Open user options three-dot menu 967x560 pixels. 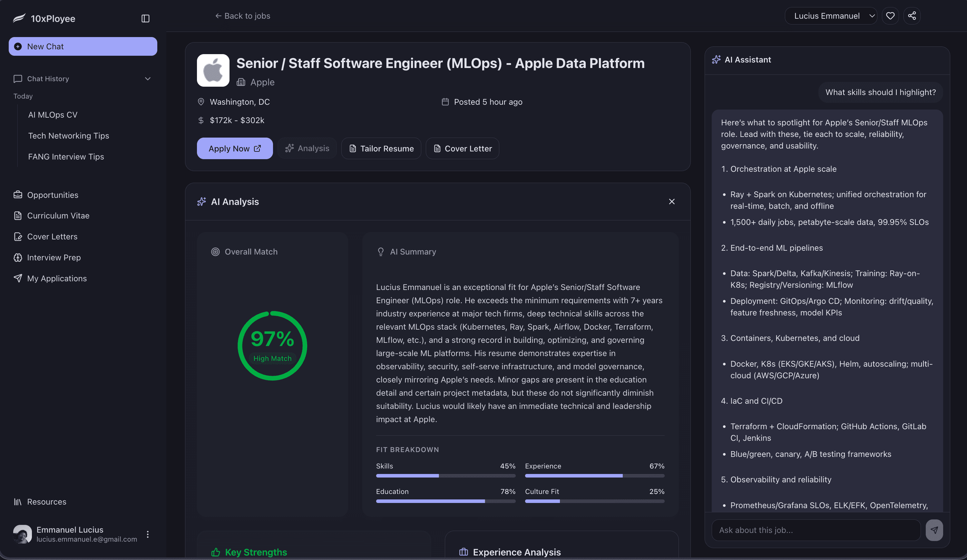pos(148,534)
